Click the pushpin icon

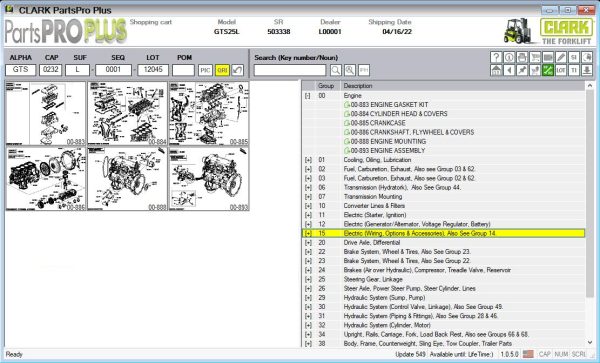(522, 70)
